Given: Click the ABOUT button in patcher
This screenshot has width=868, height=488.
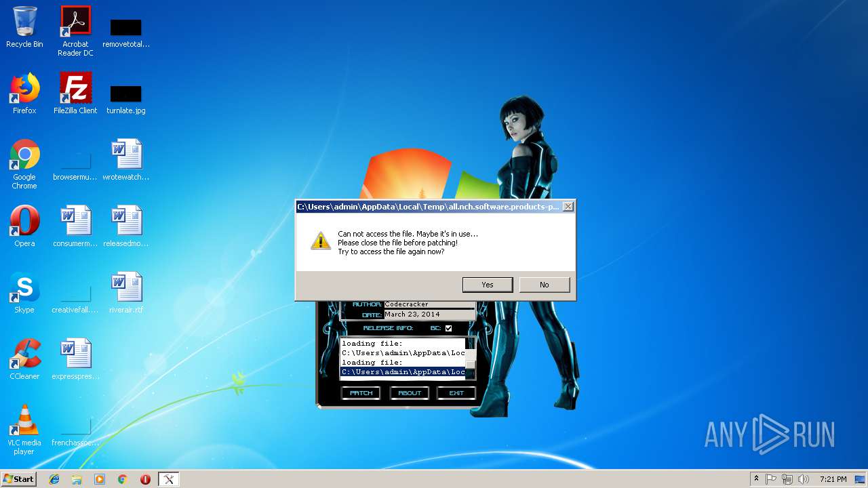Looking at the screenshot, I should coord(409,393).
